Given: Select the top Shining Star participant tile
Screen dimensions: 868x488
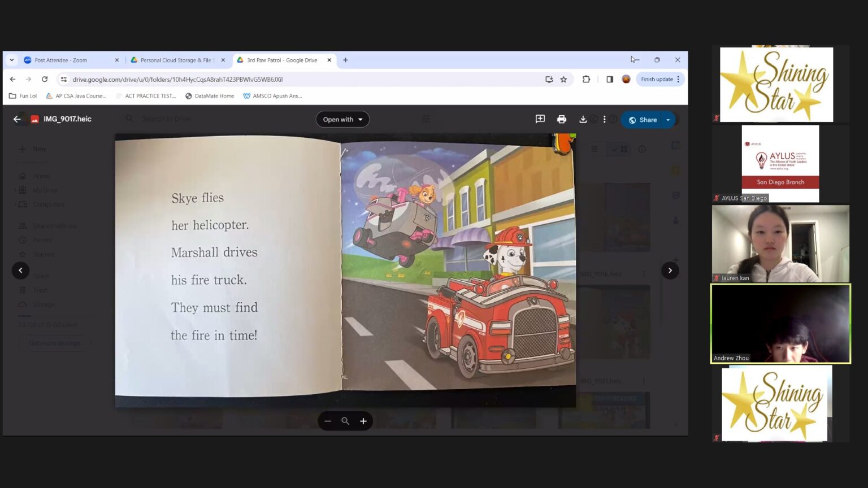Looking at the screenshot, I should (x=780, y=84).
